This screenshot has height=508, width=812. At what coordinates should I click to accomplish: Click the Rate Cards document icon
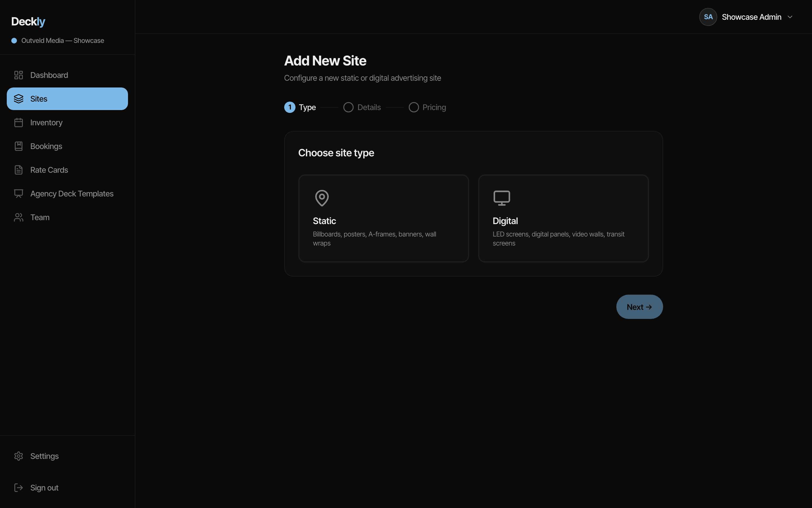pyautogui.click(x=18, y=170)
